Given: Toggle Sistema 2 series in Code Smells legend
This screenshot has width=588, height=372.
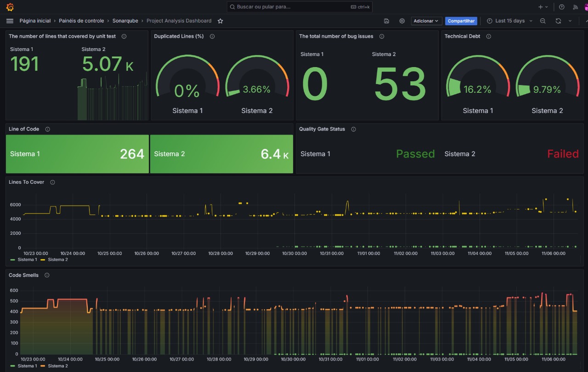Looking at the screenshot, I should click(x=57, y=366).
